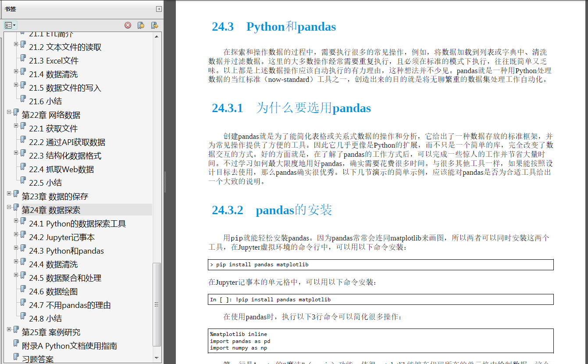Viewport: 588px width, 364px height.
Task: Expand the 22.1 获取文件 bookmark
Action: point(16,125)
